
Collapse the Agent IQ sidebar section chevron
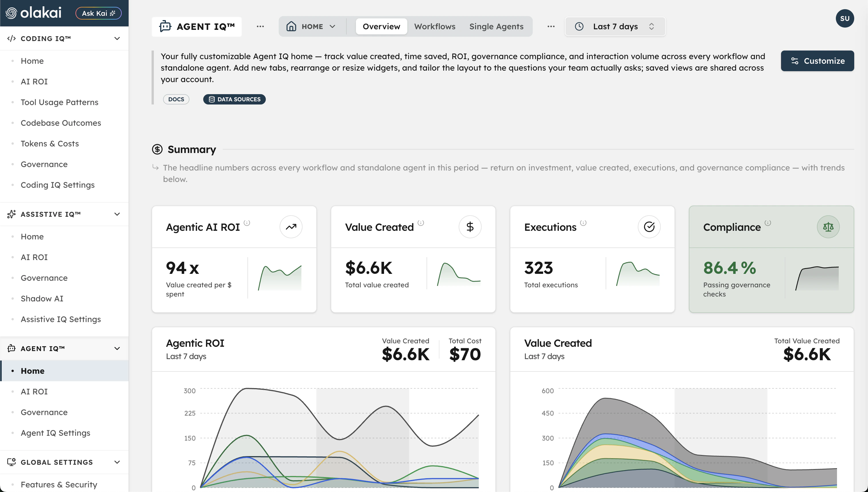coord(117,348)
